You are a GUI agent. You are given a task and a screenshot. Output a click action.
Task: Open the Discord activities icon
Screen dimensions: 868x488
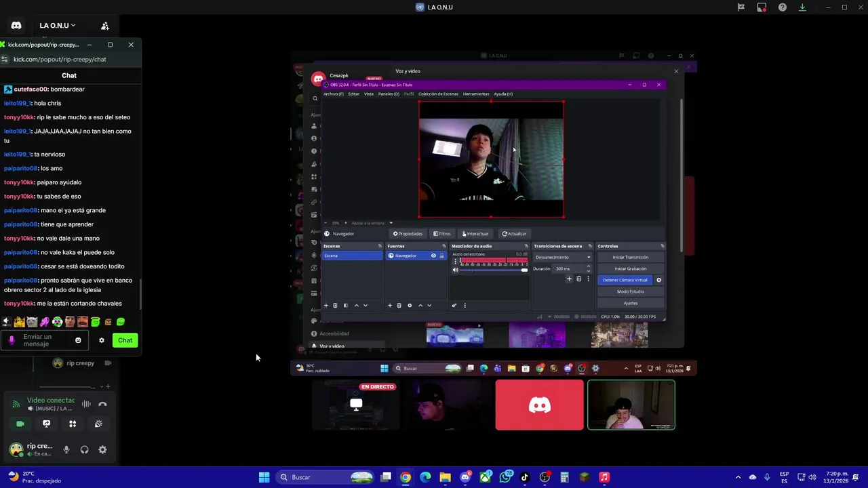point(73,424)
